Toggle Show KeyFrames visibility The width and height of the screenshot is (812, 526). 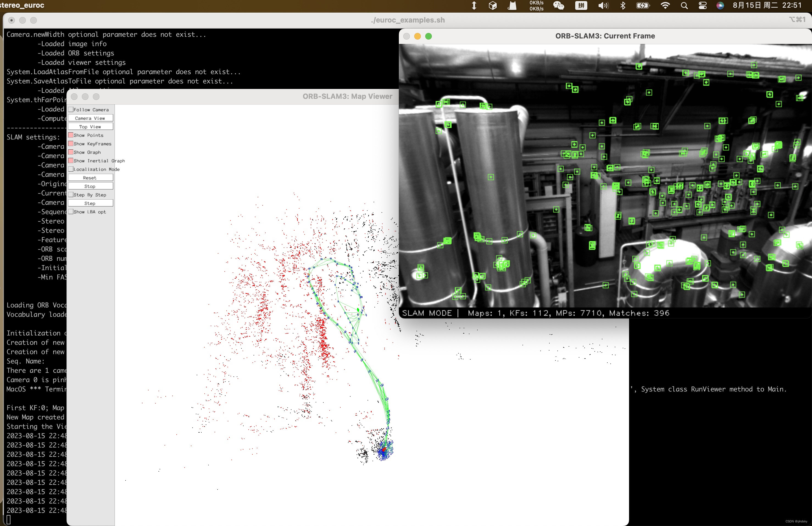[x=70, y=144]
